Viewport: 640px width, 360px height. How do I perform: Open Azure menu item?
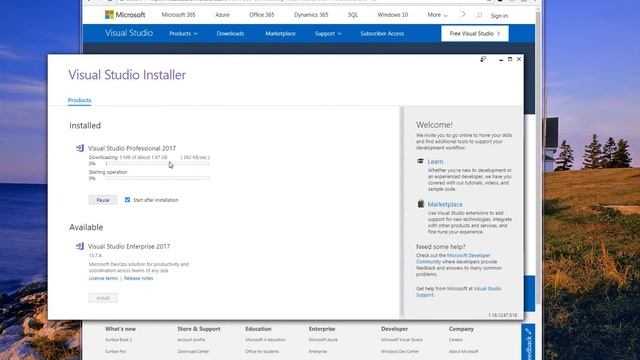(x=222, y=15)
